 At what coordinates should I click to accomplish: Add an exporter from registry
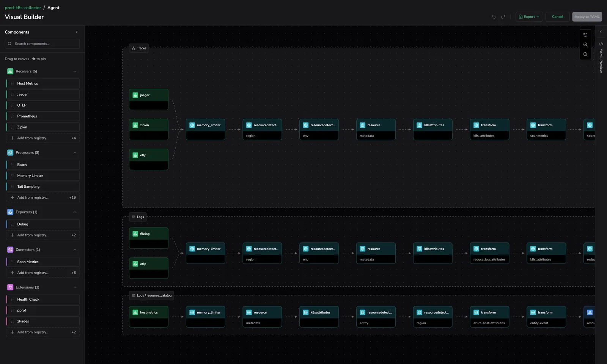click(43, 235)
